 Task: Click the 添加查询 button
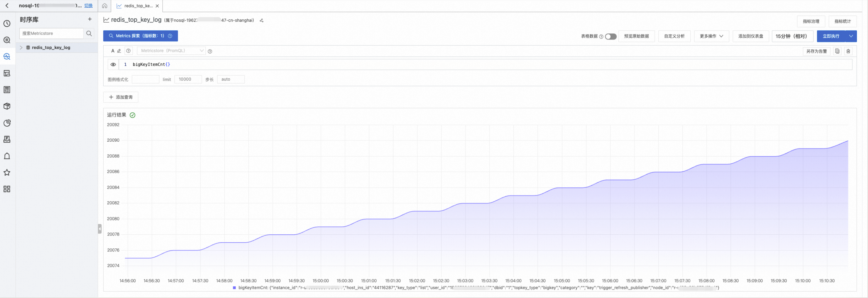tap(121, 97)
